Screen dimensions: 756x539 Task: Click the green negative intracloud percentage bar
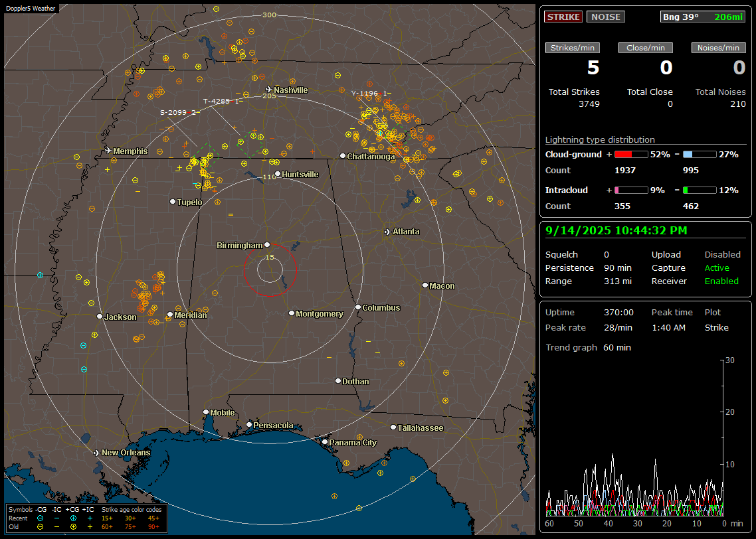pyautogui.click(x=700, y=191)
